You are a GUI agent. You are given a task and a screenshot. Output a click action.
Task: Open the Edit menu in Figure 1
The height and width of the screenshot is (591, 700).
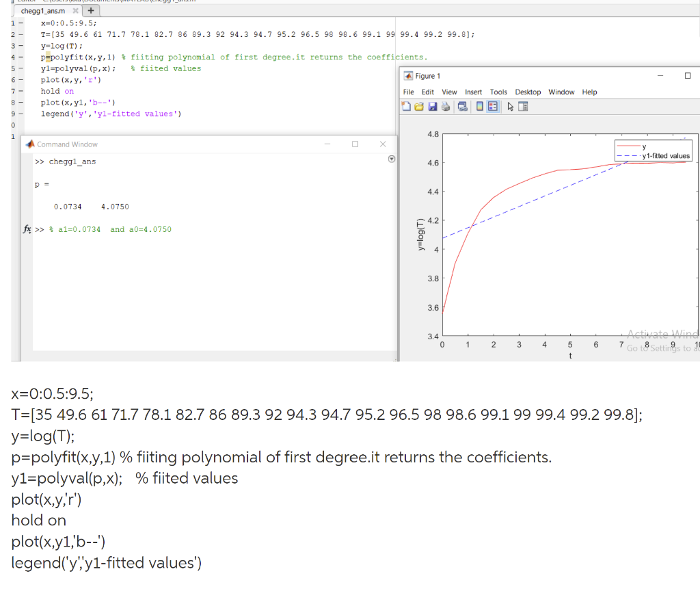click(428, 92)
